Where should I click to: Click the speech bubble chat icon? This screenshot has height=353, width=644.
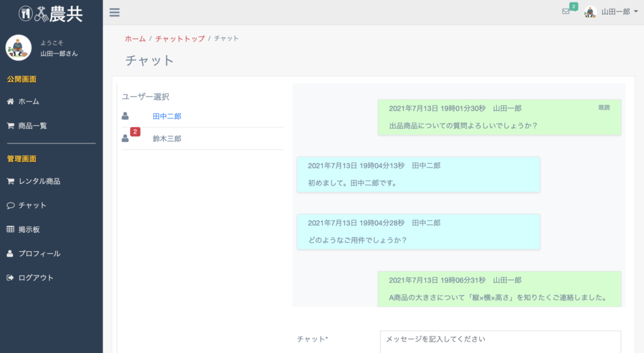tap(10, 206)
